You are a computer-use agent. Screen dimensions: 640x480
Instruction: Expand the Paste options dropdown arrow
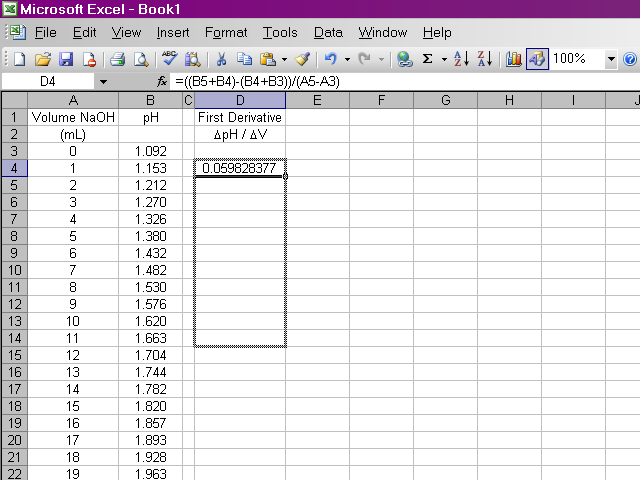(x=284, y=60)
